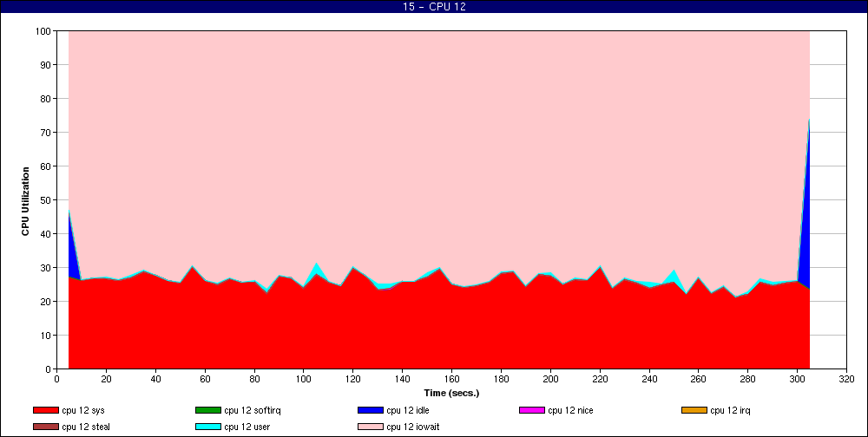Viewport: 868px width, 437px height.
Task: Select the 'cpu 12 irq' legend label
Action: 730,410
